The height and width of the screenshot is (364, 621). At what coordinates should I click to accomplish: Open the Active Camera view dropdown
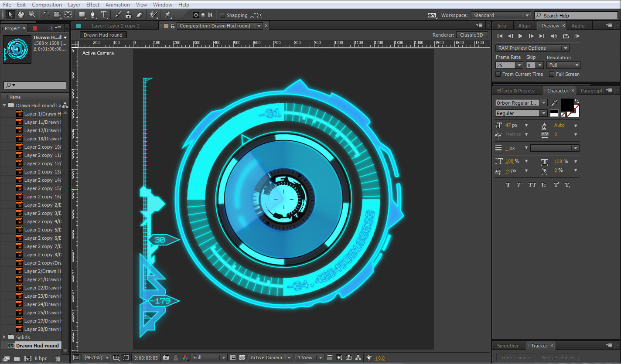coord(270,357)
